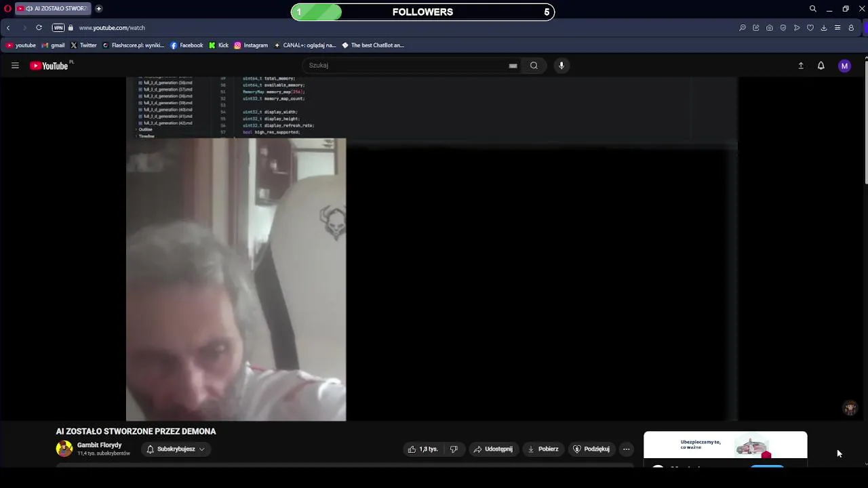Open the YouTube create upload icon

(x=801, y=66)
